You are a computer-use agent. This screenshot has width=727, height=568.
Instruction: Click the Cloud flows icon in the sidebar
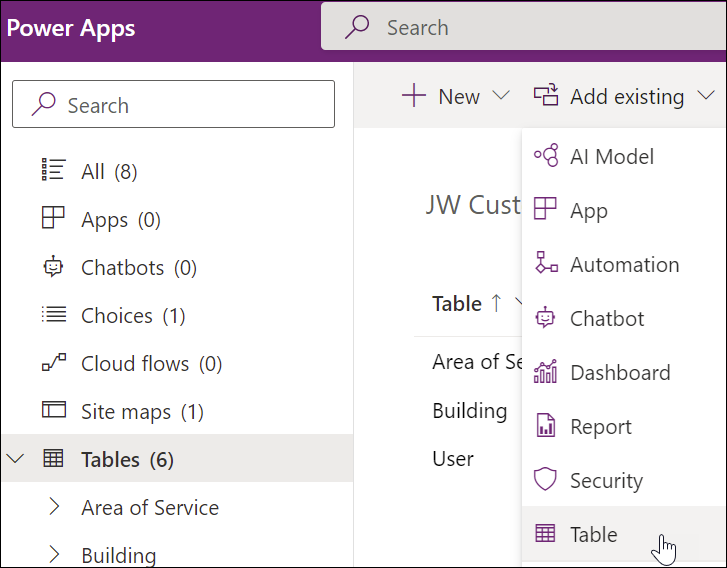pyautogui.click(x=54, y=362)
